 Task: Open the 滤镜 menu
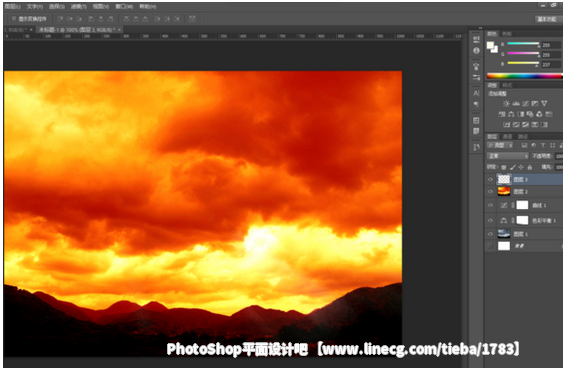[78, 7]
